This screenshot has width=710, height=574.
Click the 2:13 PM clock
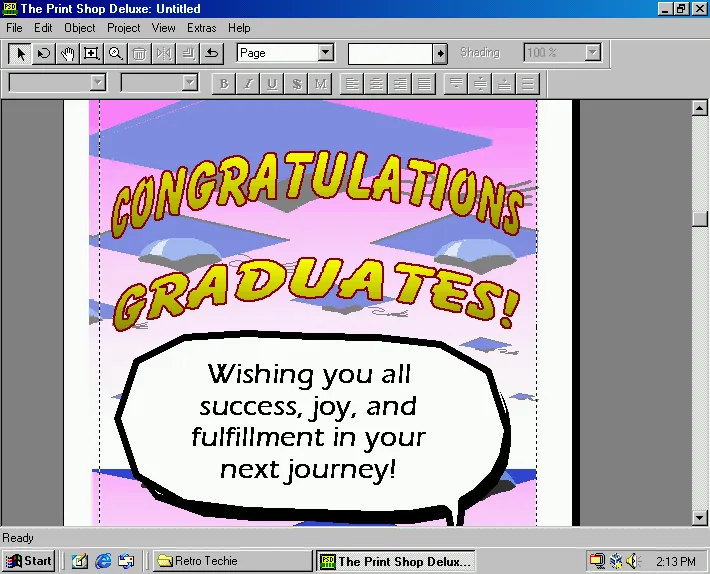[676, 562]
